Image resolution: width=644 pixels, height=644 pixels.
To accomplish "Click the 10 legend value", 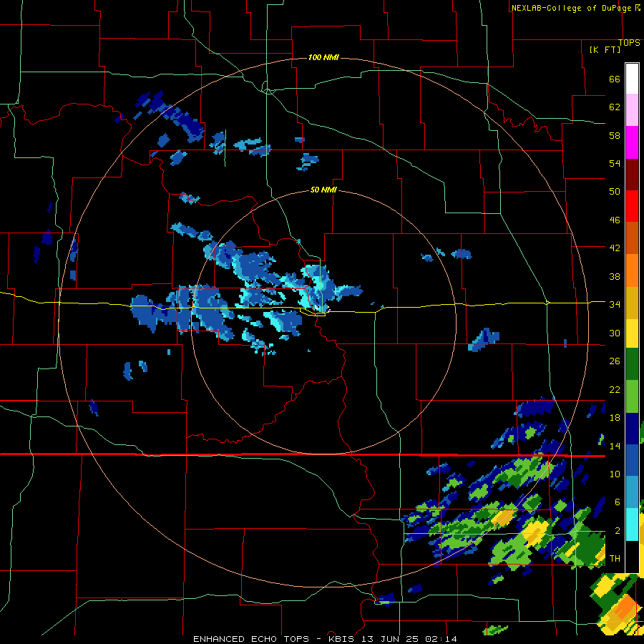I will pos(615,474).
